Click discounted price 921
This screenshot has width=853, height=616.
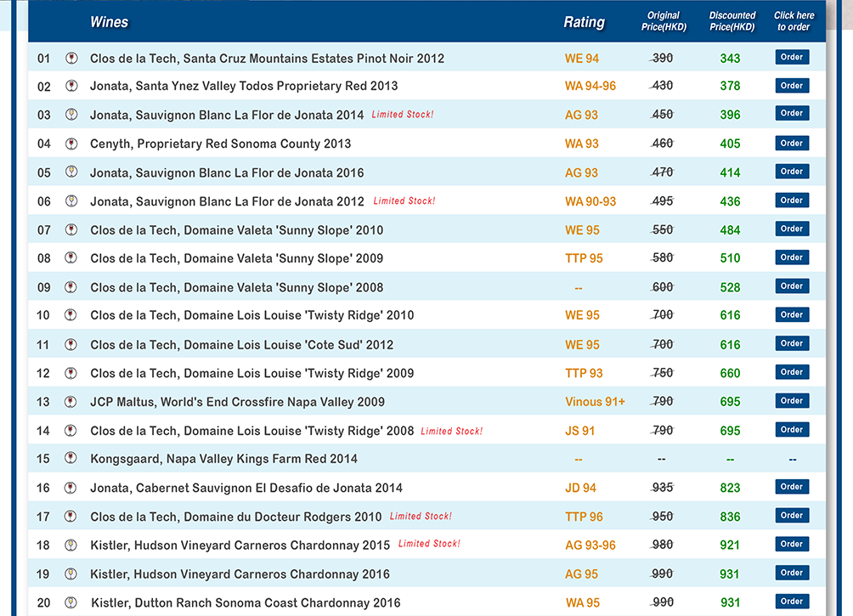click(x=730, y=545)
